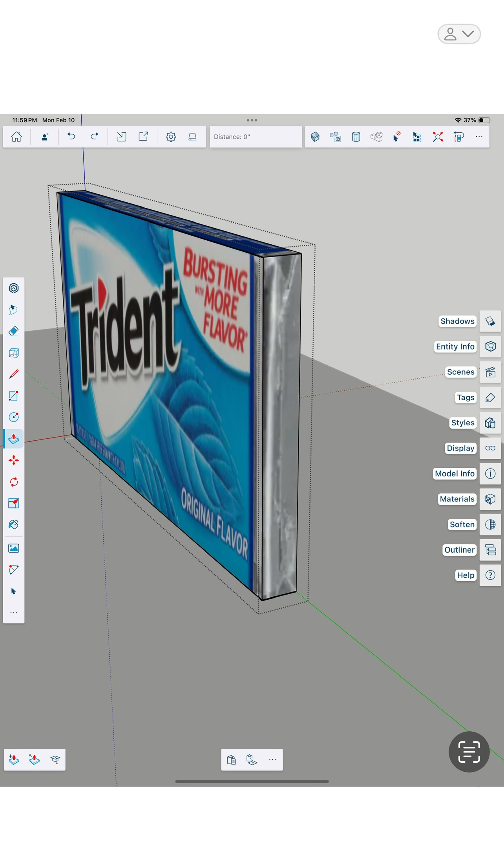The width and height of the screenshot is (504, 844).
Task: Select the Scale tool
Action: (x=14, y=503)
